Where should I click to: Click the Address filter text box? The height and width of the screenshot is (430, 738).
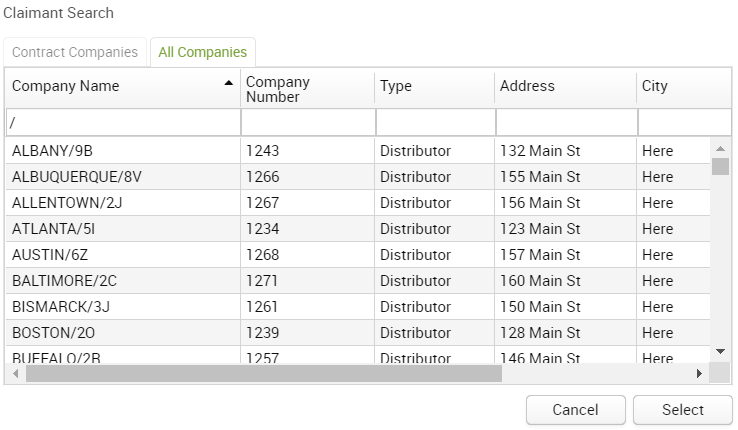565,122
